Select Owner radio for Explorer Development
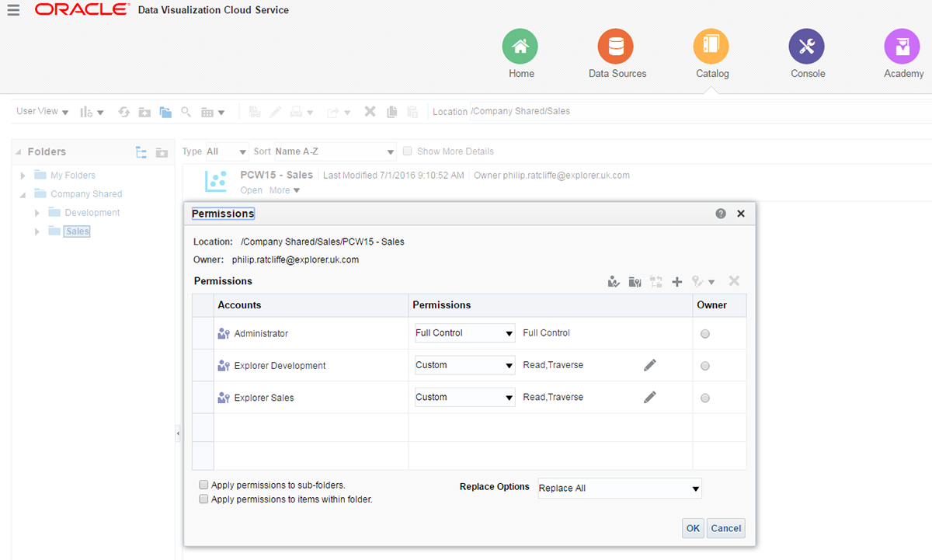 705,366
